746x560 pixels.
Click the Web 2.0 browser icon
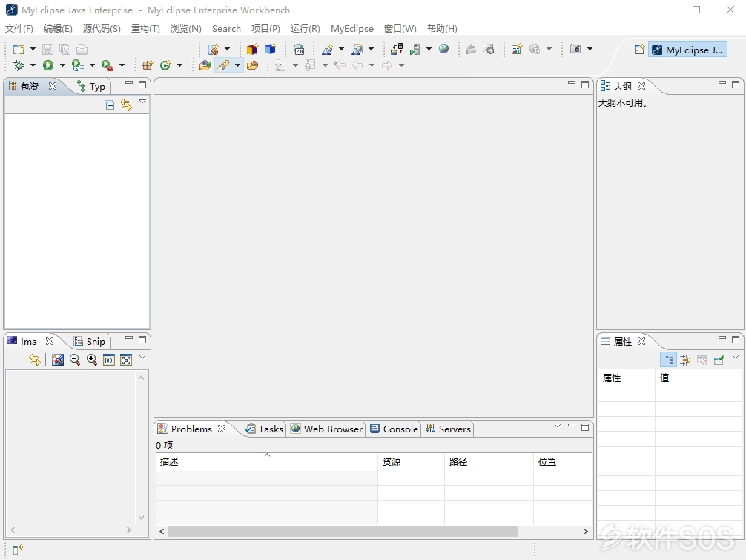tap(299, 49)
